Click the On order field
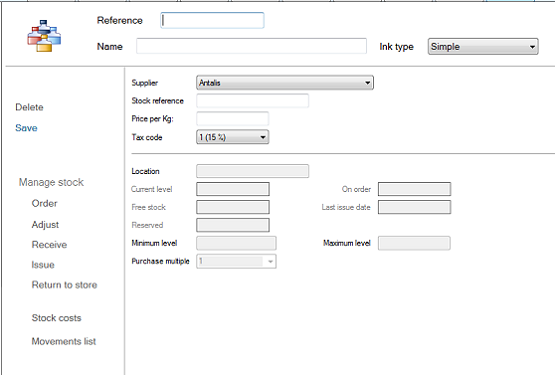The width and height of the screenshot is (555, 375). point(414,189)
